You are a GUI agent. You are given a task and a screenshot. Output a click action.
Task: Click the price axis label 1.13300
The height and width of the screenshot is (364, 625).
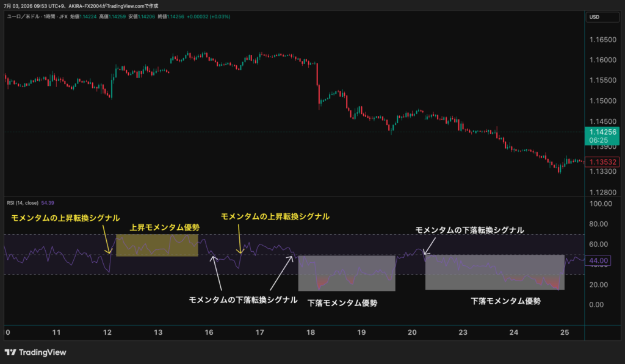click(602, 172)
